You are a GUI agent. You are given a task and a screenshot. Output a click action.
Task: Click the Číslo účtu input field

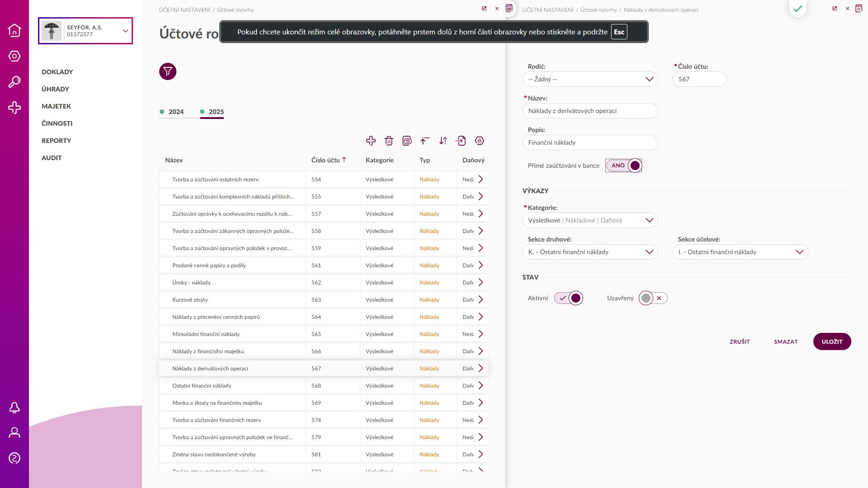click(699, 79)
